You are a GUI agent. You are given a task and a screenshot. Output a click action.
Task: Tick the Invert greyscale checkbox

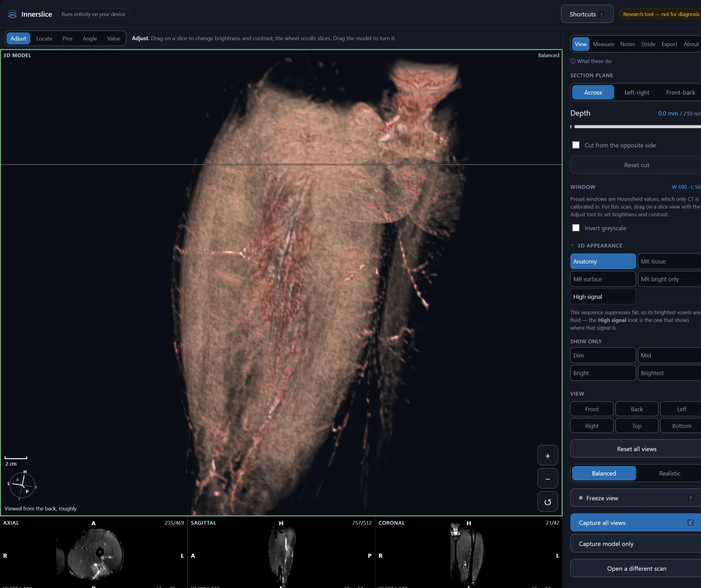[x=576, y=228]
